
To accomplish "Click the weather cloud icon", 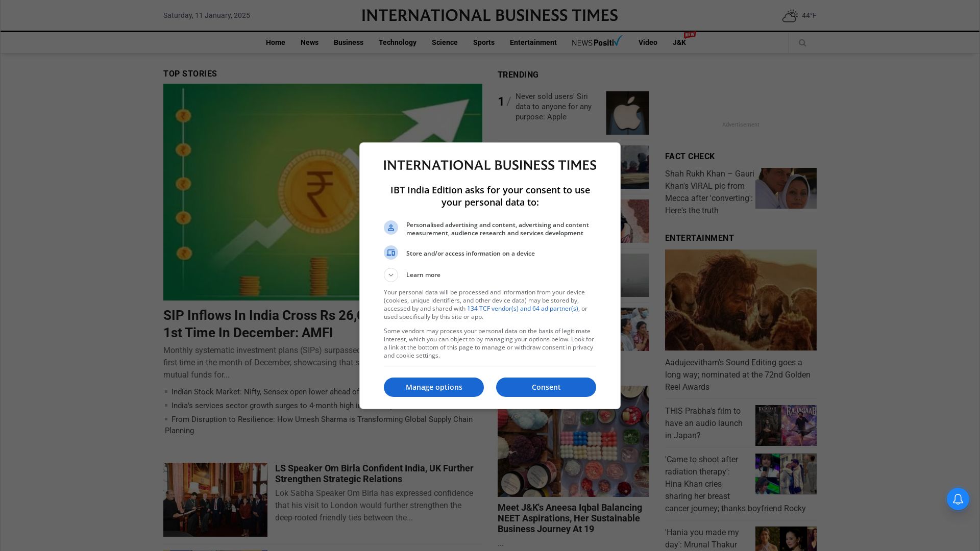I will coord(790,16).
